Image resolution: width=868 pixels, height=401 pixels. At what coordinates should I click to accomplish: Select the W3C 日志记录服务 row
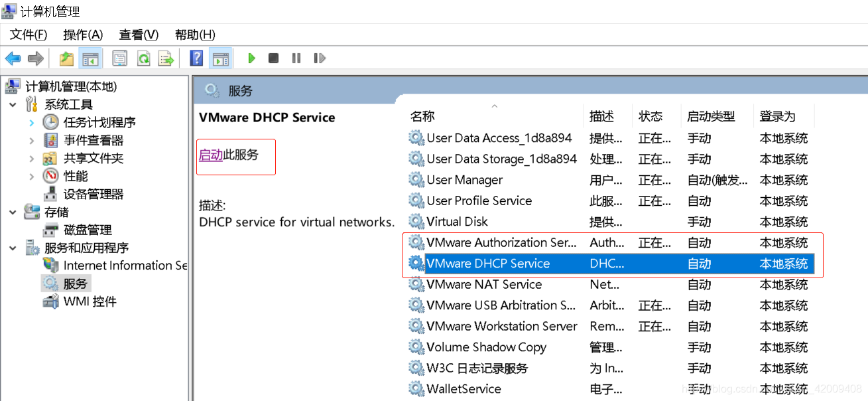pyautogui.click(x=610, y=368)
